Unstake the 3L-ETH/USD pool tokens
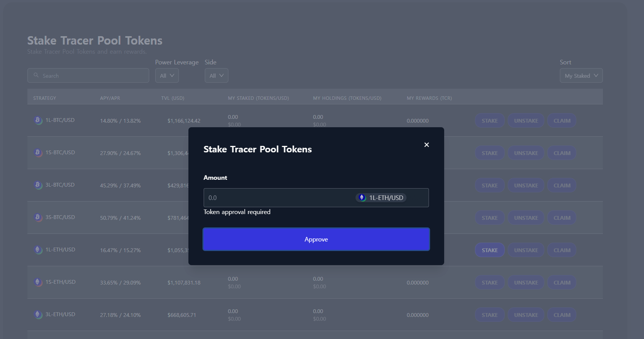This screenshot has height=339, width=644. point(526,315)
